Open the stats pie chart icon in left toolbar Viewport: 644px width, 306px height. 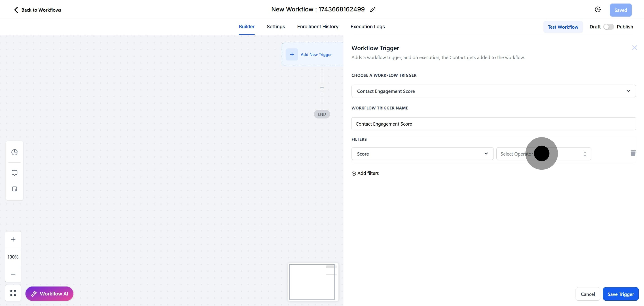point(15,152)
